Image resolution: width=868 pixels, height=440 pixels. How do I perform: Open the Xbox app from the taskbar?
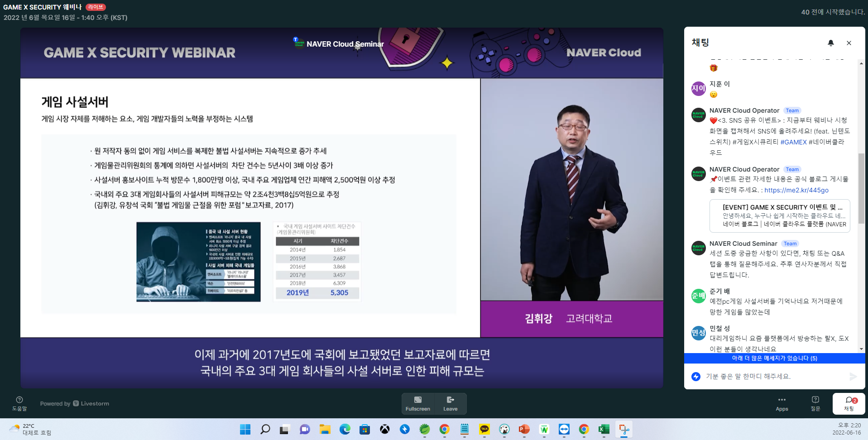tap(384, 429)
